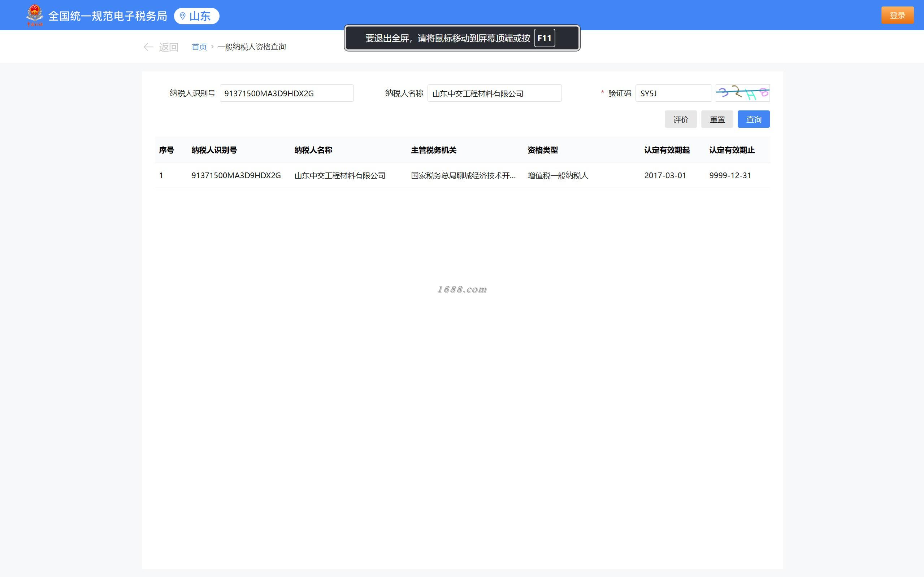Click the 主管税务机关 column header
This screenshot has width=924, height=577.
click(x=433, y=150)
